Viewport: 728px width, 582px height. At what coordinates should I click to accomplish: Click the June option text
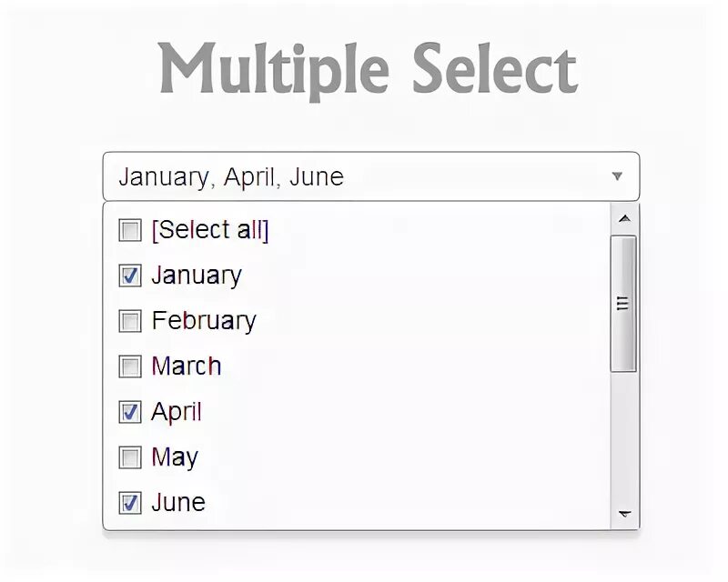tap(178, 503)
